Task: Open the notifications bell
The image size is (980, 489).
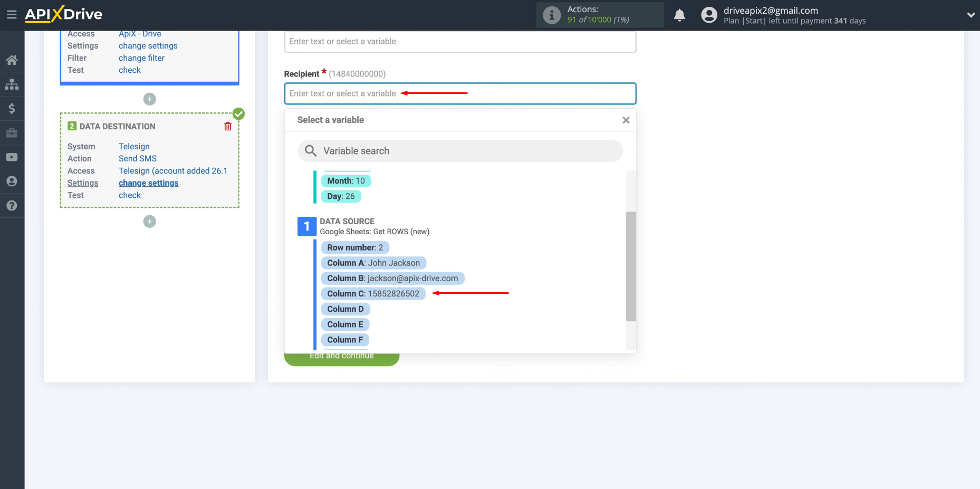Action: coord(680,15)
